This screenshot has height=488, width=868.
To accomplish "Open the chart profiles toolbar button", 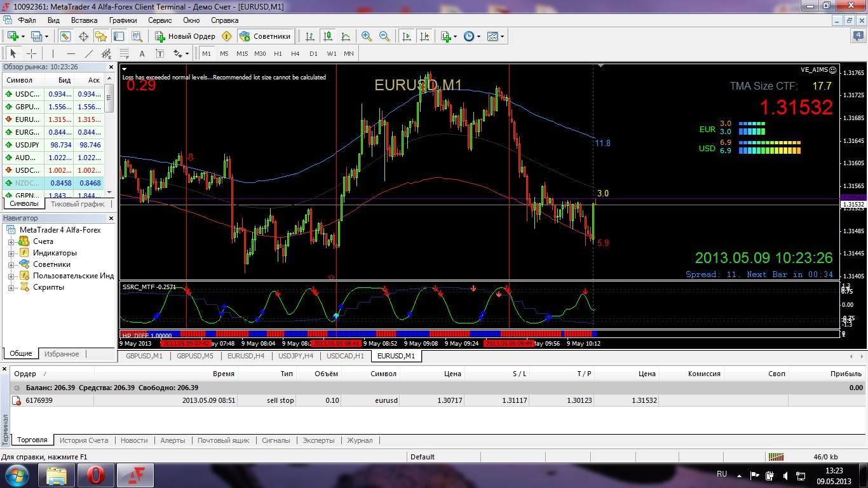I will pos(39,36).
